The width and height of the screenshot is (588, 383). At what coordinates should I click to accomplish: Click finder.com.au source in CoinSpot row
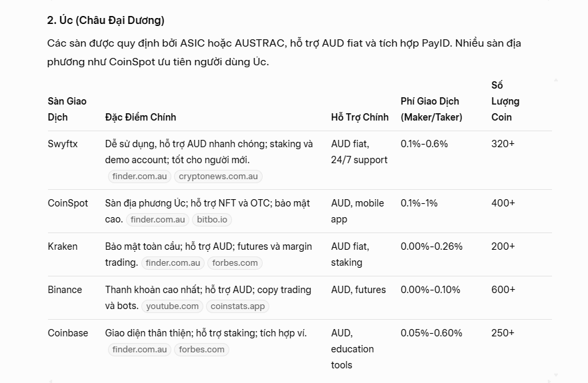157,220
